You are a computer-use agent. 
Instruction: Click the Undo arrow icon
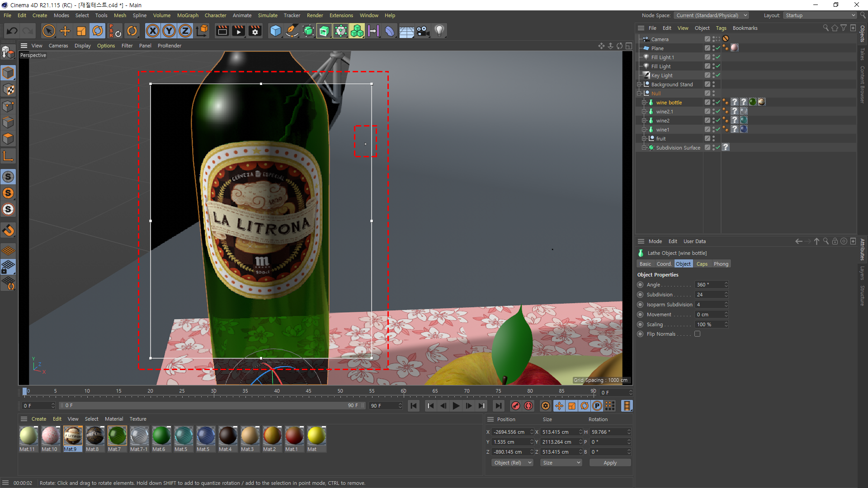tap(12, 31)
